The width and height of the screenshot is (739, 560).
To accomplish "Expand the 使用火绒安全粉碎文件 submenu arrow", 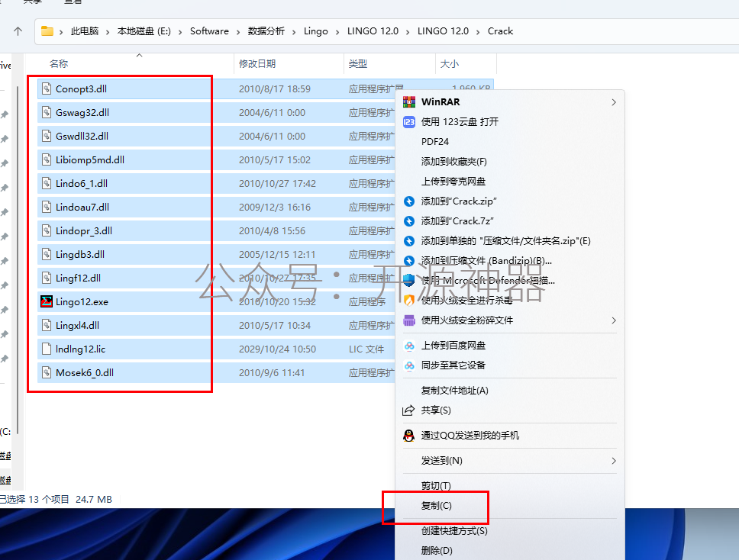I will [x=614, y=320].
